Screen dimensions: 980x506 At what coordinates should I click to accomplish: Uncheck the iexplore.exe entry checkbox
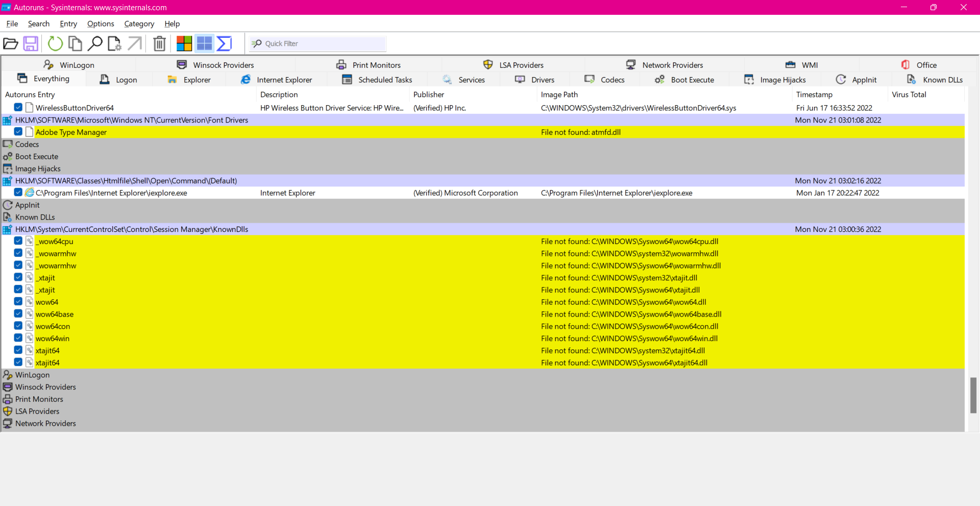tap(18, 192)
